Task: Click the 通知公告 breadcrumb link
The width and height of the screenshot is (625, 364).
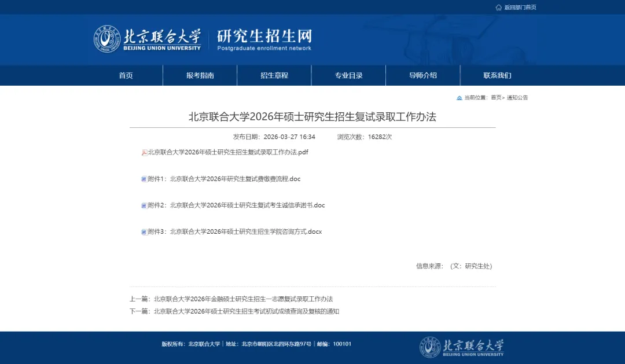Action: coord(517,98)
